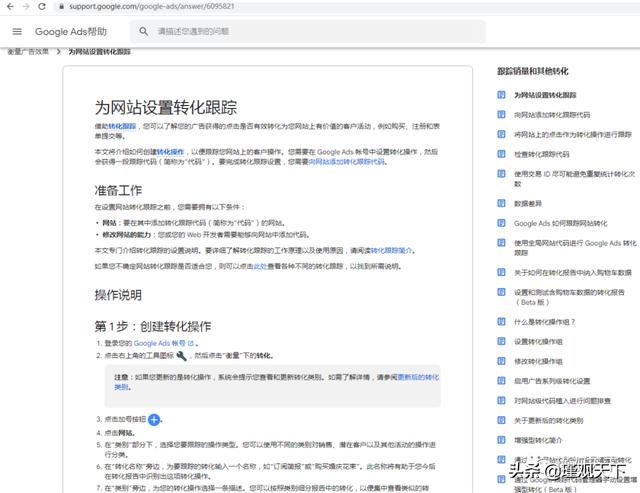
Task: Open the 向网站添加转化跟踪代码 link in the paragraph
Action: [x=346, y=162]
